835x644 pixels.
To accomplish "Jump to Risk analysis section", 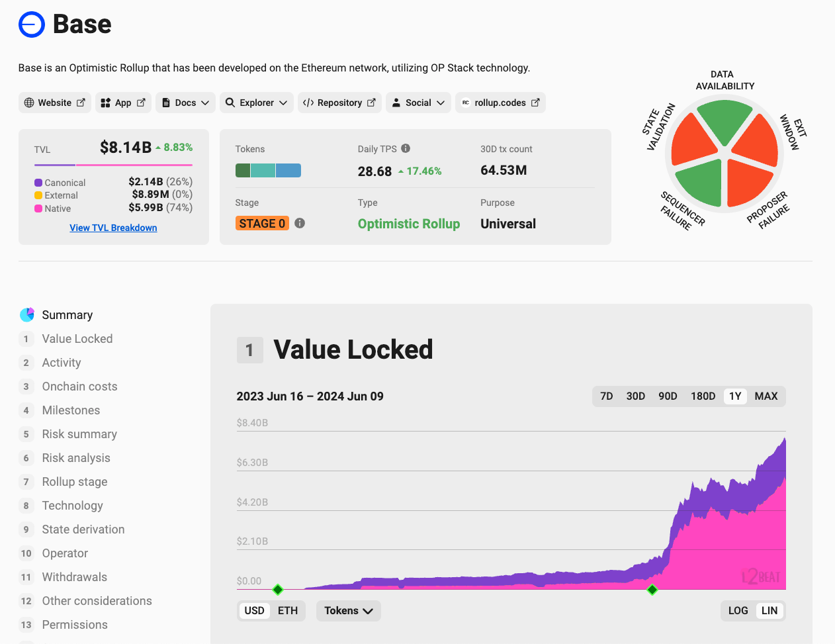I will [76, 458].
